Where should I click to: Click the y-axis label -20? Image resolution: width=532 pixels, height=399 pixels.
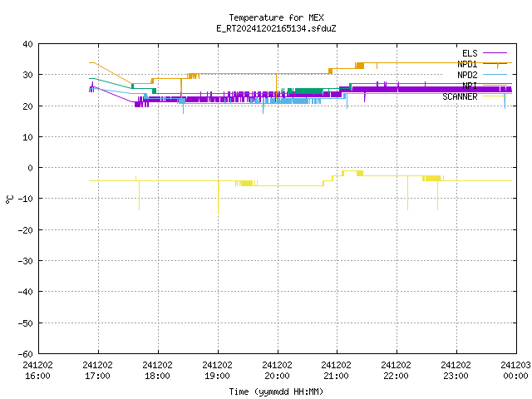pyautogui.click(x=26, y=230)
